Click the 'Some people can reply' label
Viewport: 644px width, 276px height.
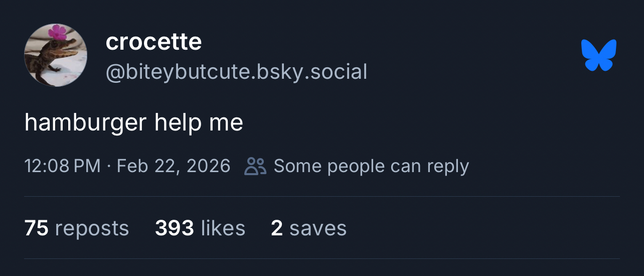(x=371, y=166)
